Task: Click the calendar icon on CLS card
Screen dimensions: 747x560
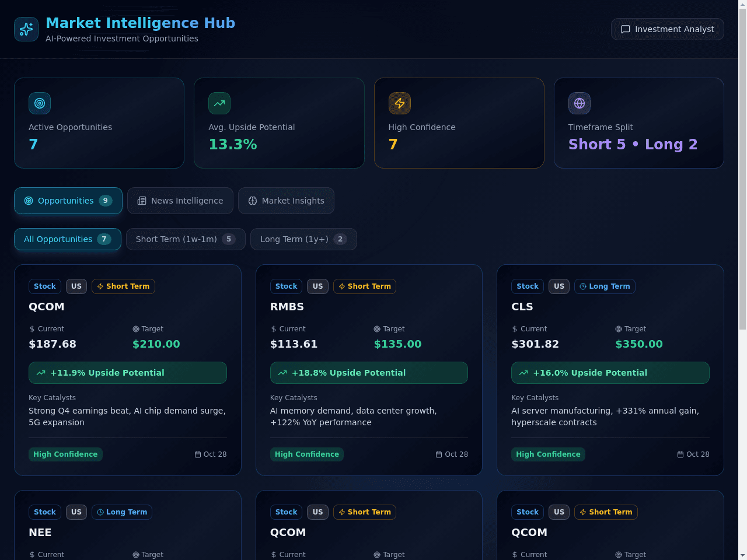Action: (680, 454)
